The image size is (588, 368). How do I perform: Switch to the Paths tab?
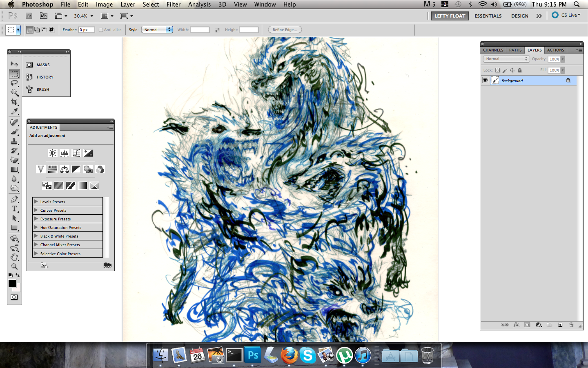pyautogui.click(x=515, y=50)
